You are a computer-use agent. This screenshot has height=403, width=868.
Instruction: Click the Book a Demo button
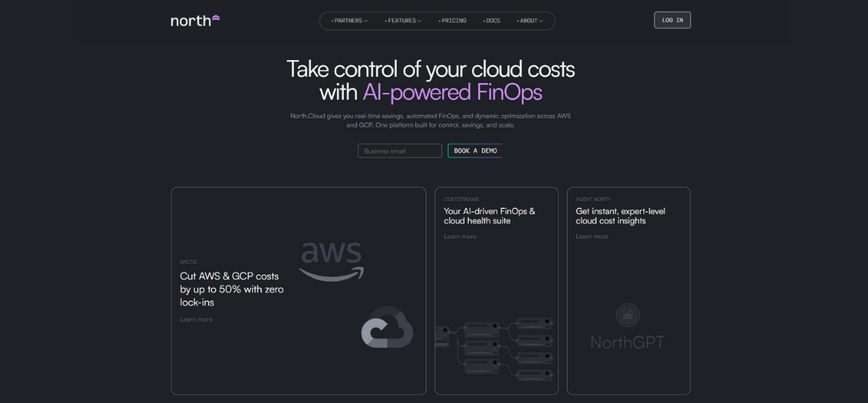tap(475, 150)
